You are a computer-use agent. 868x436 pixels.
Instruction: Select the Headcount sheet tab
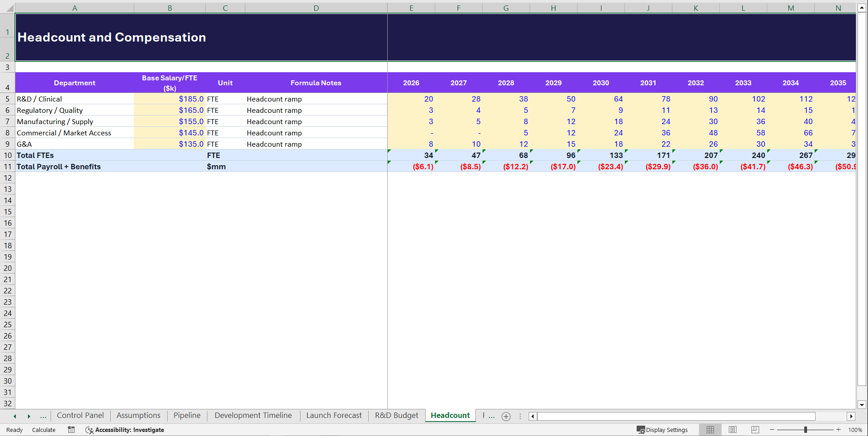click(450, 415)
